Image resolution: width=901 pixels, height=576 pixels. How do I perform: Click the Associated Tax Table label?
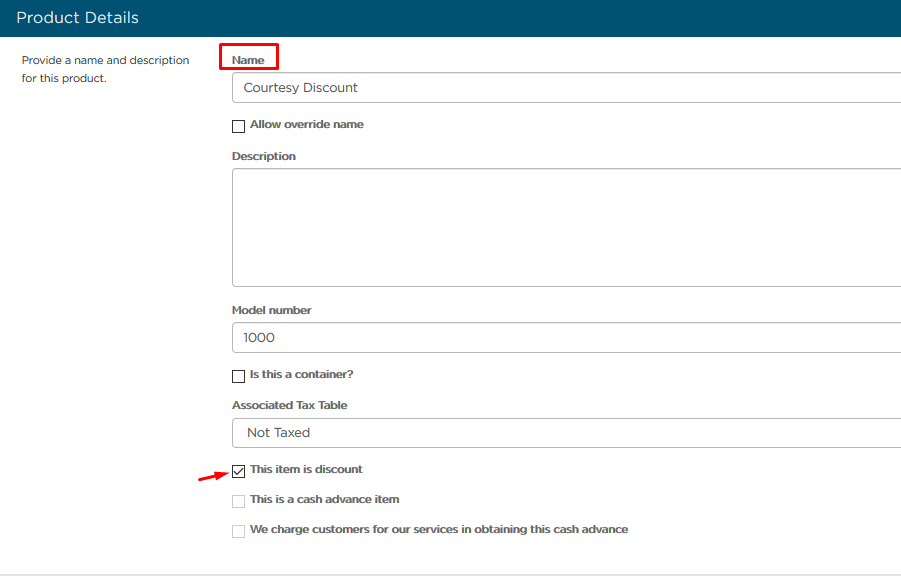[290, 405]
